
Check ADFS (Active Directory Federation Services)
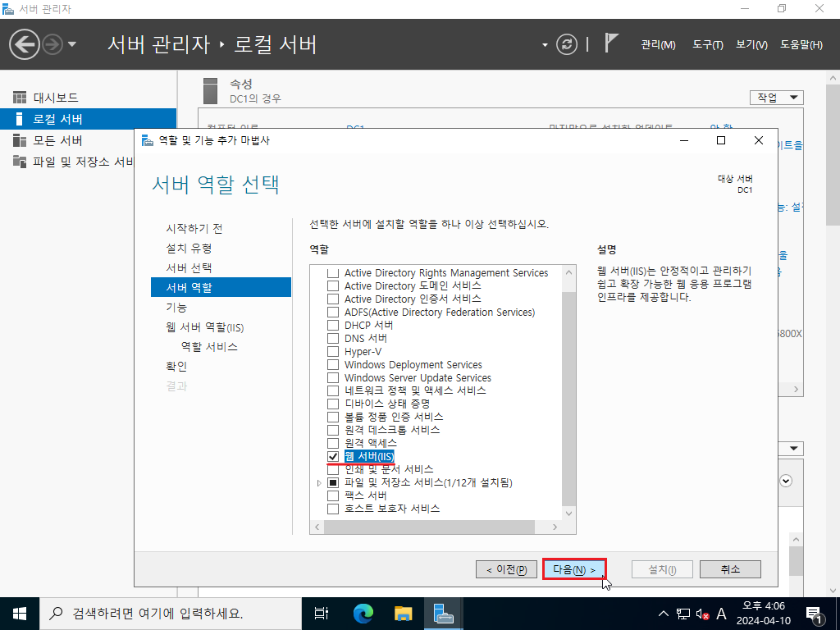tap(333, 312)
